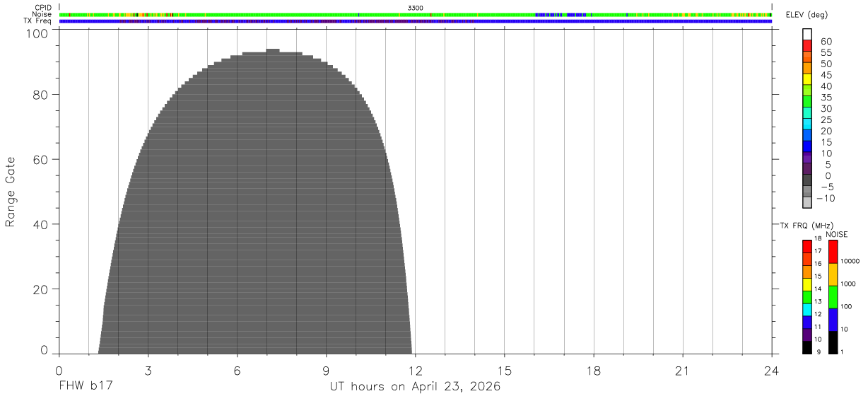Click the 100 tick on the Range Gate axis
This screenshot has width=868, height=401.
(35, 33)
